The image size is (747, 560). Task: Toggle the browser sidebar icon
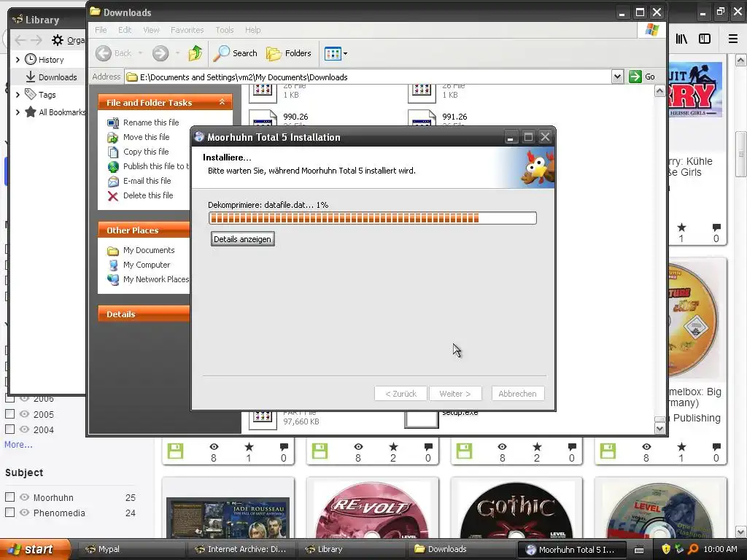point(705,39)
